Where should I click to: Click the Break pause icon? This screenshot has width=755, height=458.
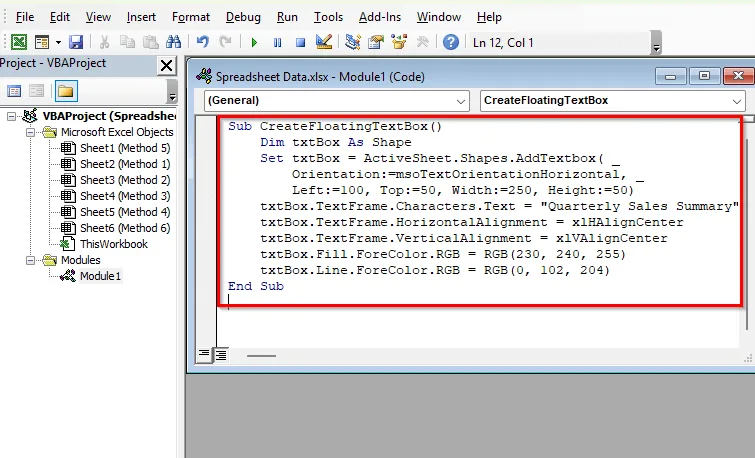click(277, 43)
